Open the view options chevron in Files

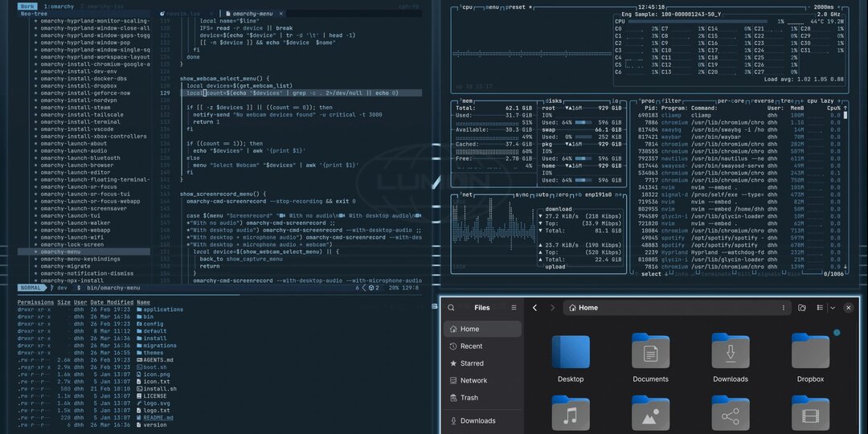click(x=832, y=308)
